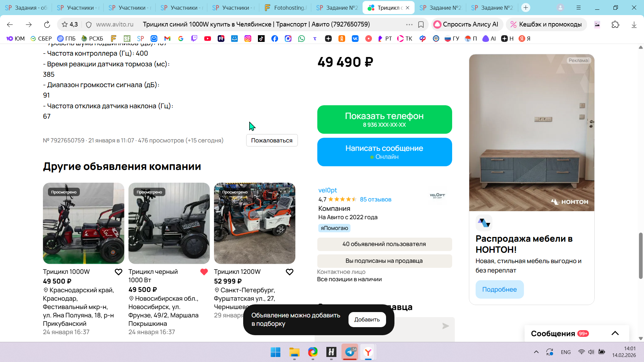Remove Трицикл черный from favorites heart
Viewport: 644px width, 362px height.
tap(204, 272)
